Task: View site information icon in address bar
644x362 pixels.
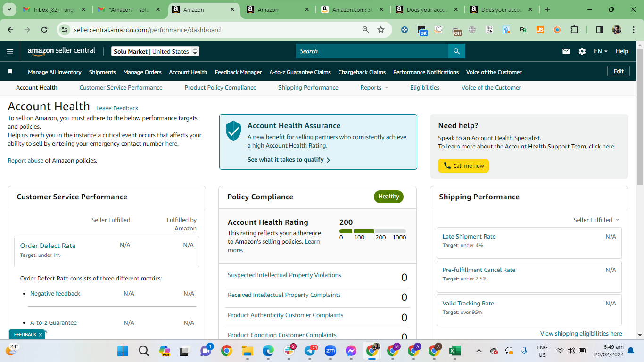Action: click(x=65, y=30)
